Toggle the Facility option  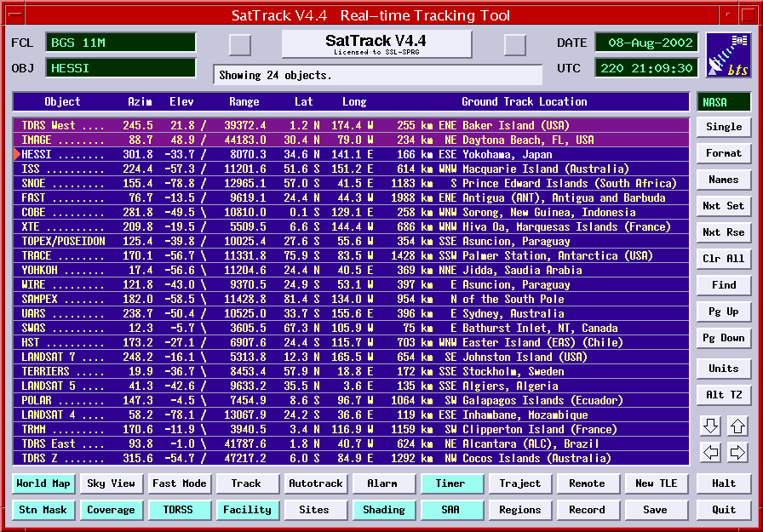click(247, 510)
